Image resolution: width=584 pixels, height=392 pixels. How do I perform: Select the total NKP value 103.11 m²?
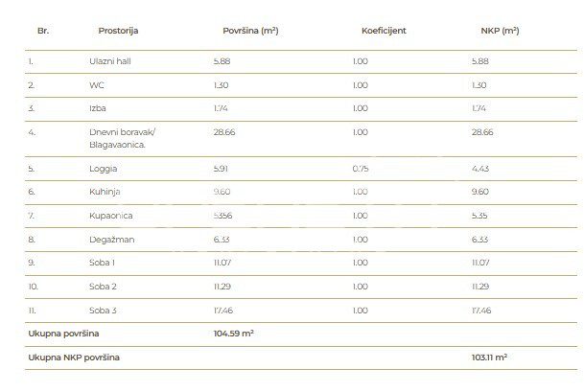coord(489,356)
